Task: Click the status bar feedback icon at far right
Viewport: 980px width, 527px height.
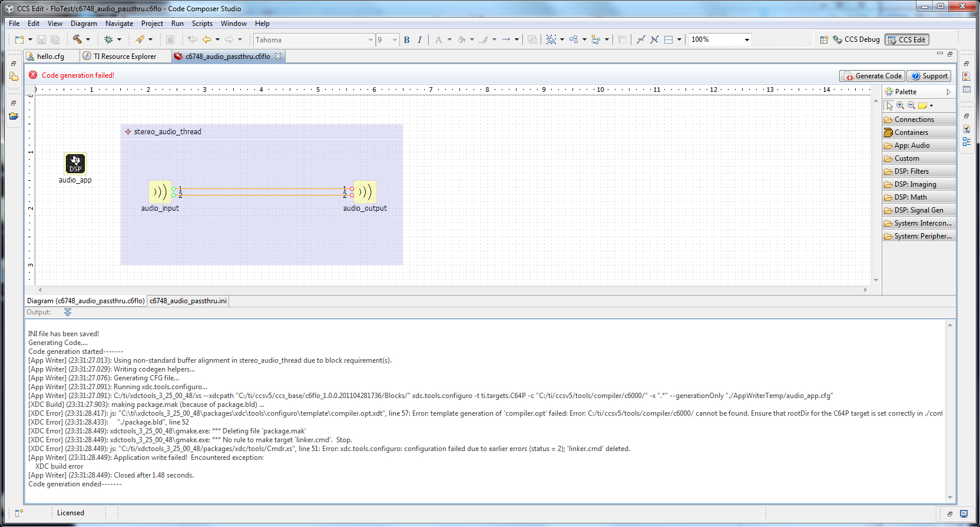Action: (964, 513)
